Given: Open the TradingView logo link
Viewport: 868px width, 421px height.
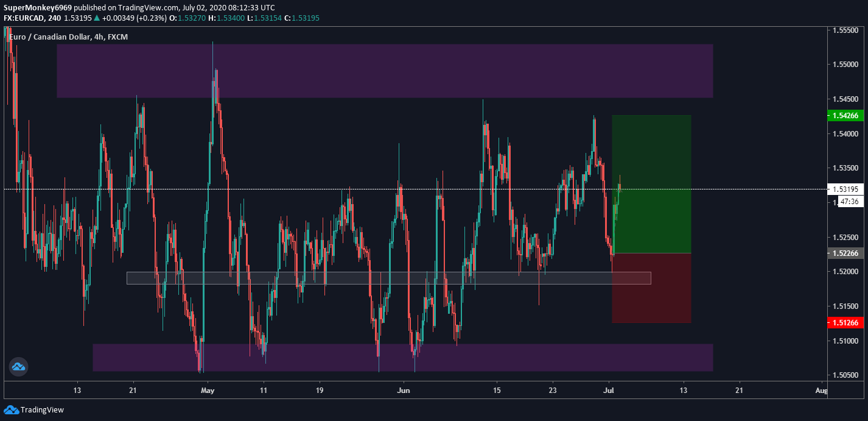Looking at the screenshot, I should (x=34, y=409).
